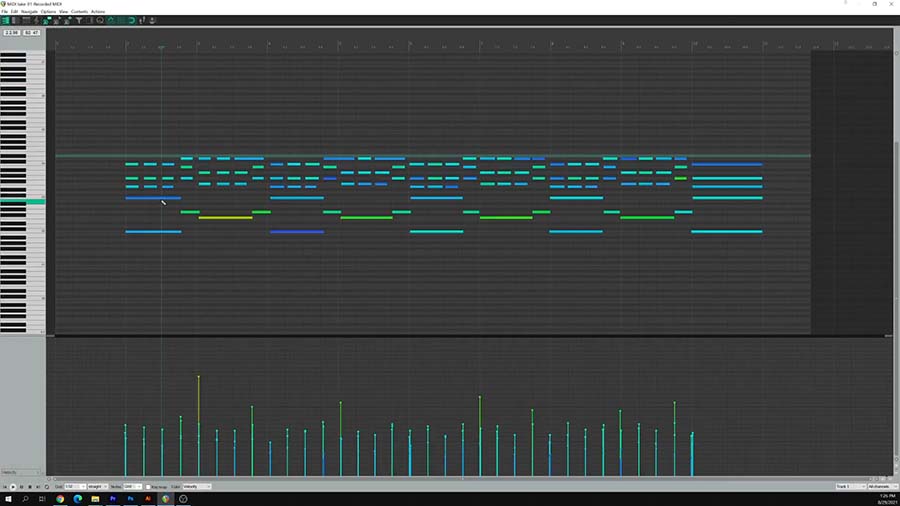900x506 pixels.
Task: Open the Windows taskbar search
Action: tap(25, 499)
